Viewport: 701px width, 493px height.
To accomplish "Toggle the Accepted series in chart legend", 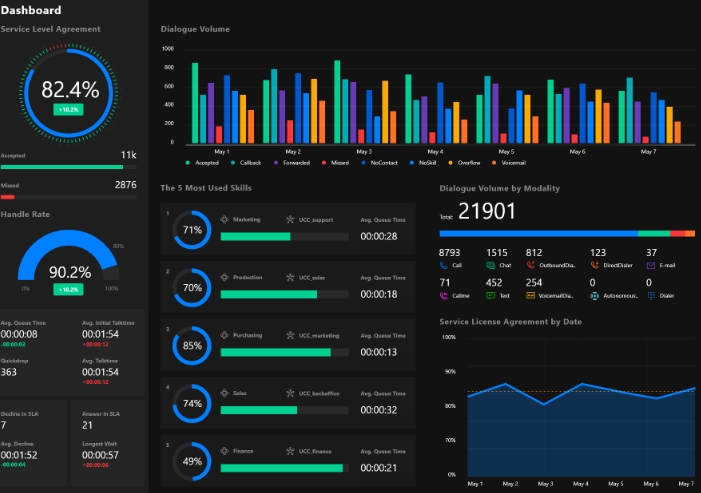I will point(202,163).
